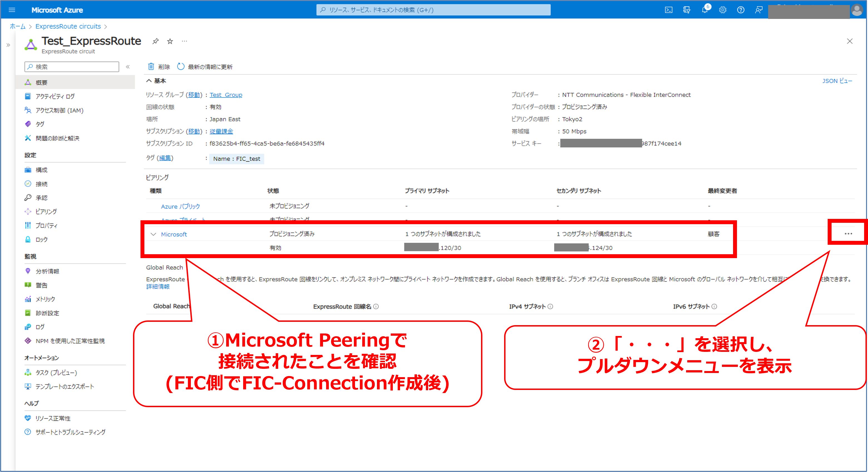The image size is (868, 472).
Task: Click the settings gear icon
Action: point(722,10)
